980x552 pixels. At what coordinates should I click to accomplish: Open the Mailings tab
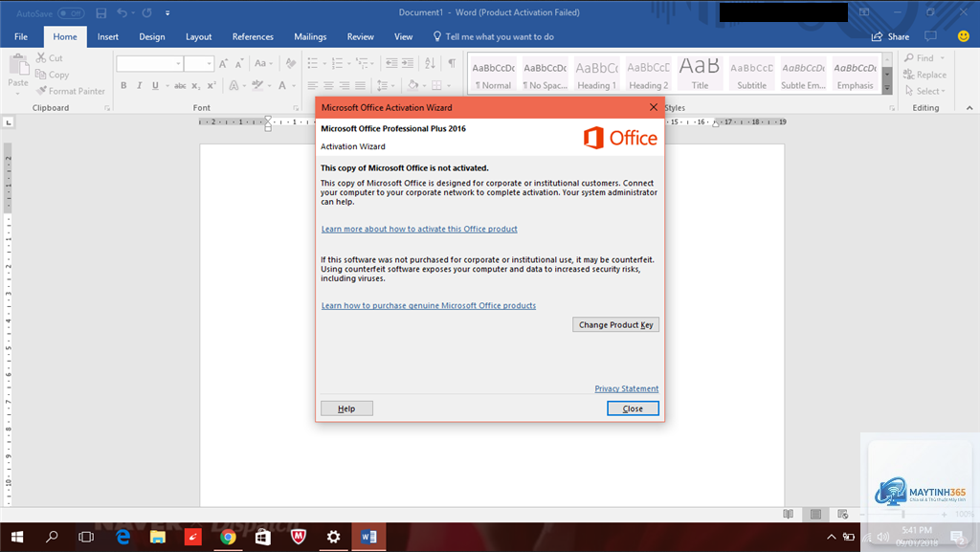point(311,37)
